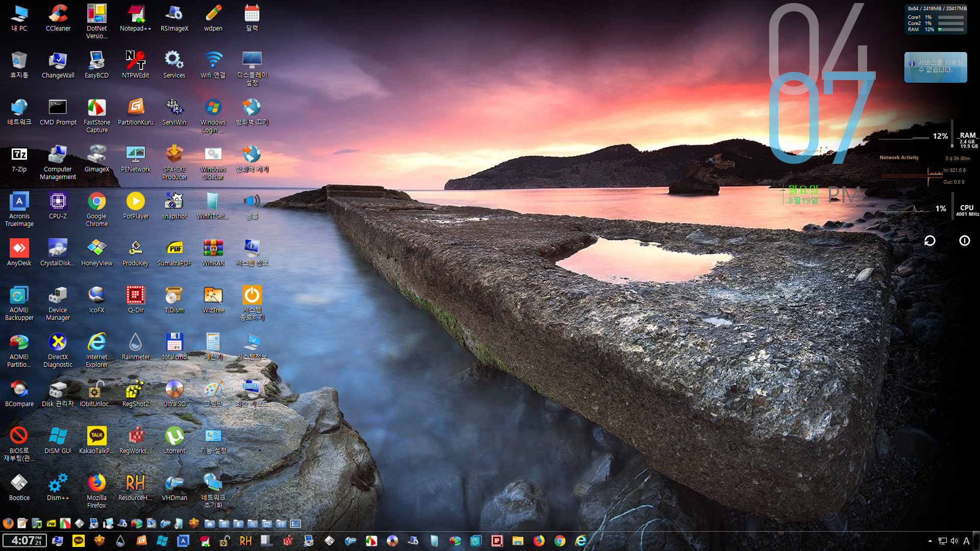Select the Windows Sidebar shortcut
Image resolution: width=980 pixels, height=551 pixels.
pyautogui.click(x=213, y=163)
